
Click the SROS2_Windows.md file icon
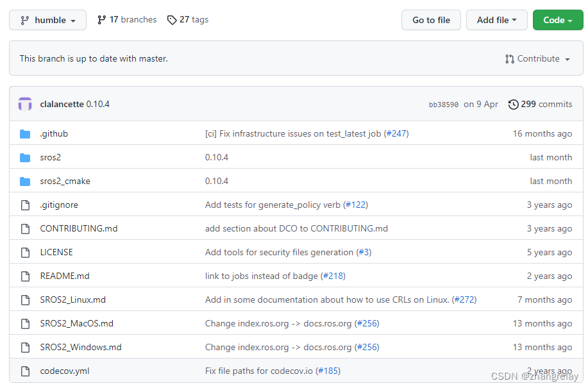(x=25, y=348)
